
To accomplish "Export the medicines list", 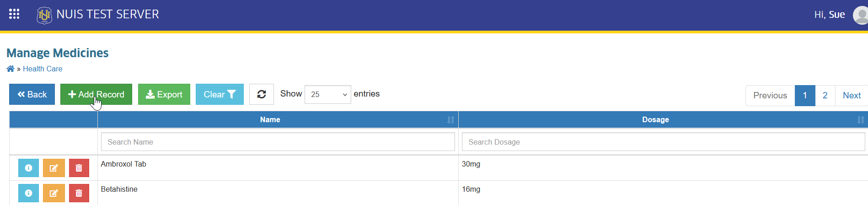I will 164,94.
